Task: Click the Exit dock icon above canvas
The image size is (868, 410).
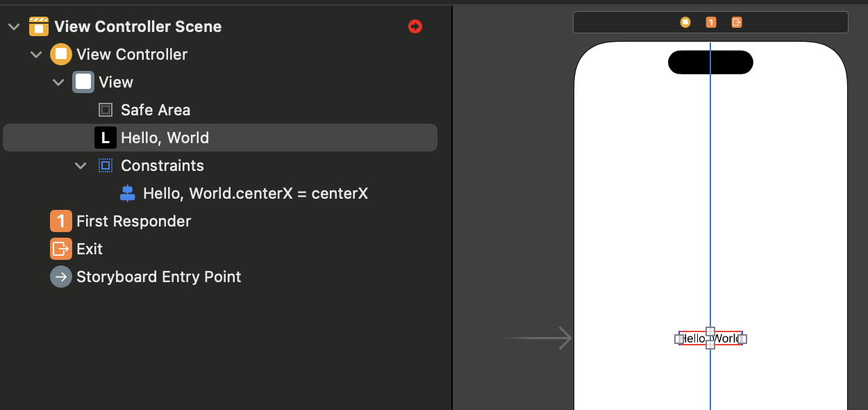Action: pos(737,22)
